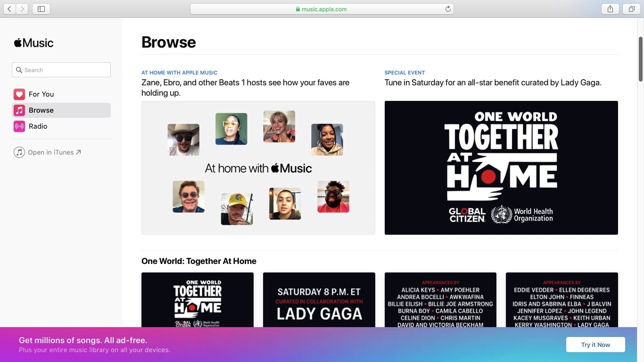The height and width of the screenshot is (362, 644).
Task: Reload the page using the refresh icon
Action: (448, 9)
